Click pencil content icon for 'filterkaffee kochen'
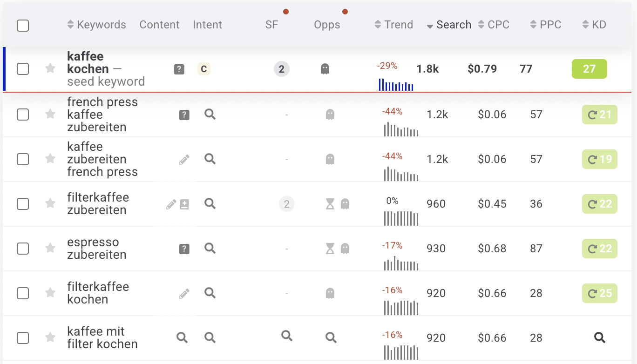637x364 pixels. pos(184,294)
